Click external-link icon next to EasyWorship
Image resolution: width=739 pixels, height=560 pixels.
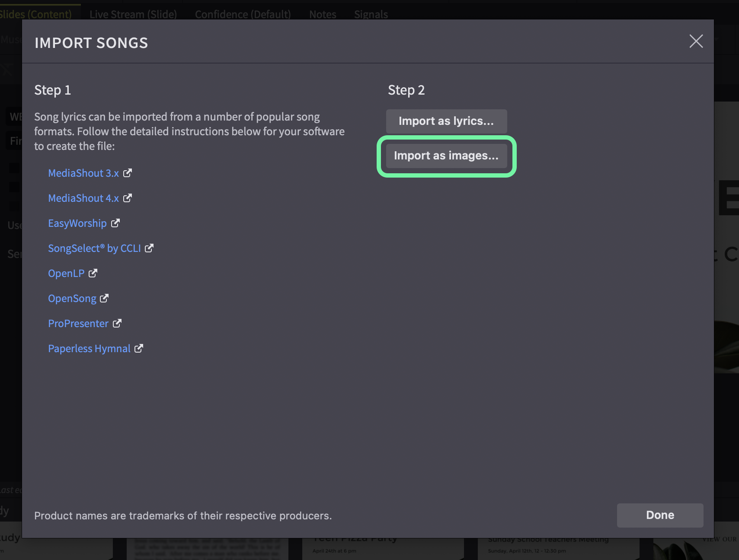pos(115,223)
